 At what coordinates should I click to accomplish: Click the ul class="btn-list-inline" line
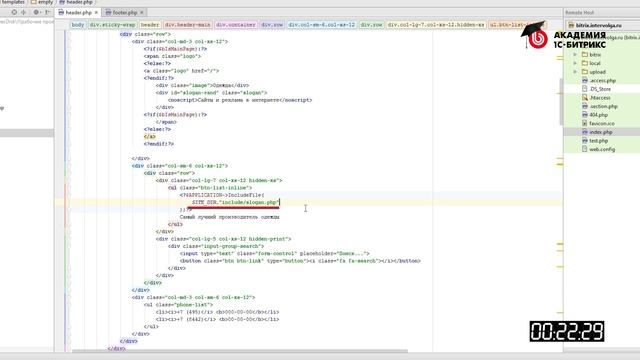pos(210,188)
